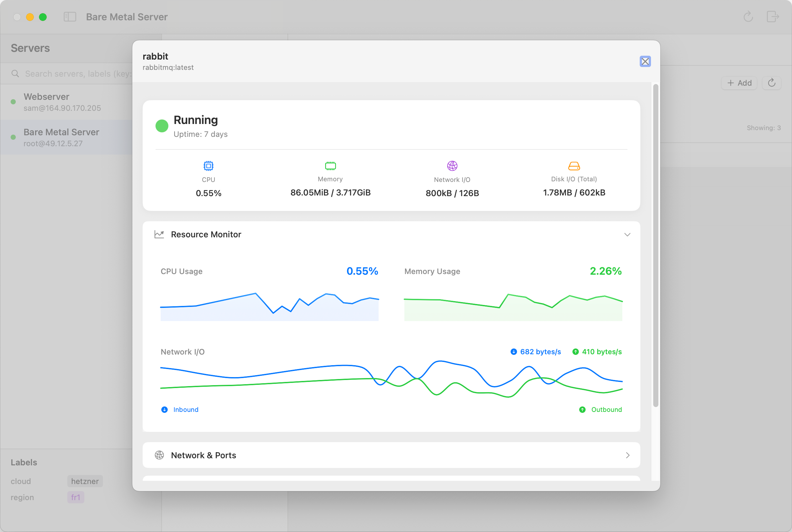
Task: Toggle the sidebar panel icon
Action: (x=70, y=17)
